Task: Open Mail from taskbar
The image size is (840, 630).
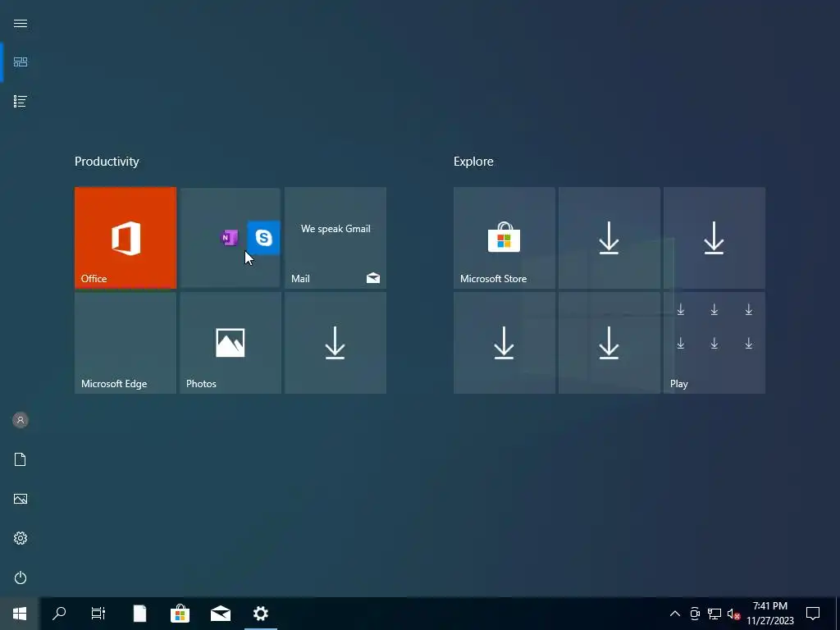Action: [x=220, y=614]
